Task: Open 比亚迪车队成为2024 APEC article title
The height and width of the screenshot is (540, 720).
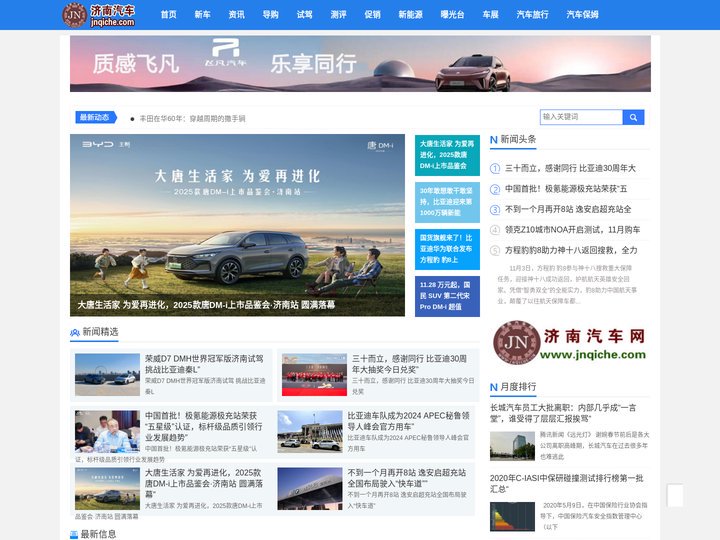Action: coord(408,421)
